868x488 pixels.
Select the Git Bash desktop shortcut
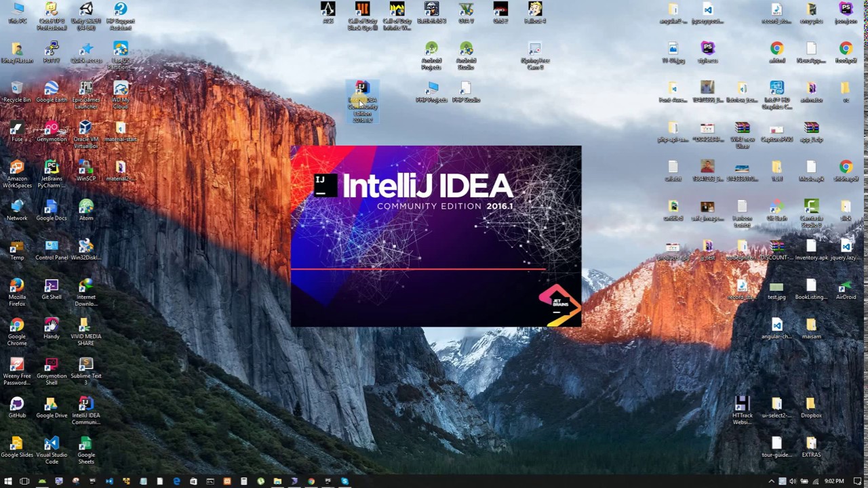tap(776, 210)
